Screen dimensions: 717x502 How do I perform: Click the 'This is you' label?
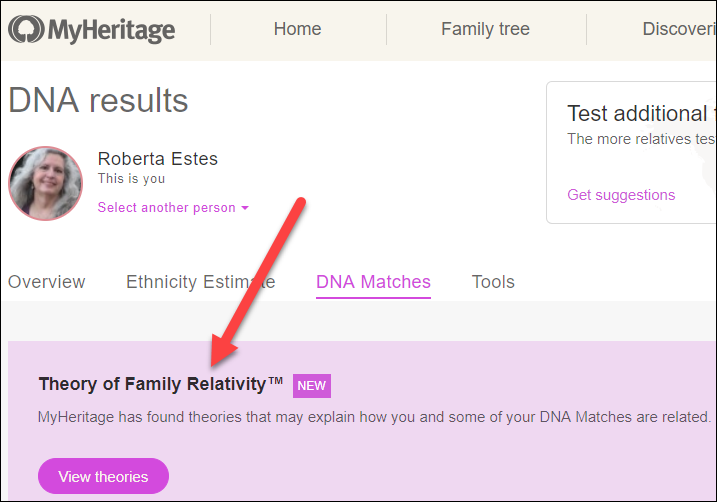[131, 179]
